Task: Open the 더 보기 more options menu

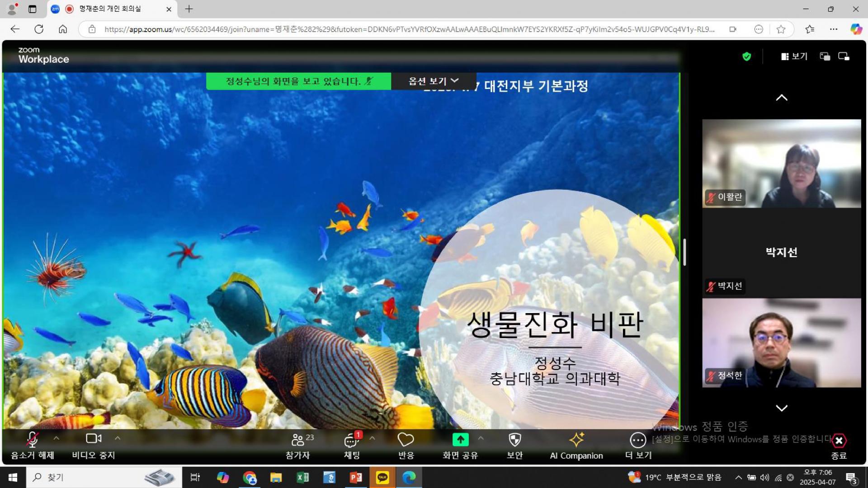Action: point(638,446)
